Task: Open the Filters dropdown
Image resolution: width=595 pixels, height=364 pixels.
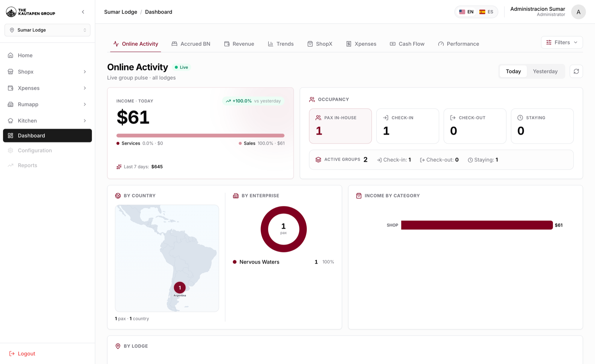Action: [x=562, y=42]
